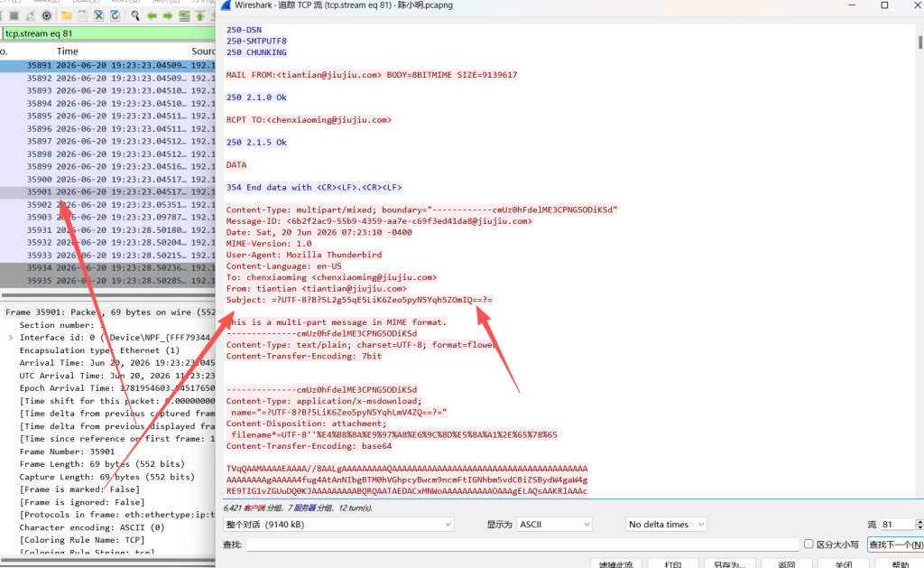Screen dimensions: 924x568
Task: Select the [Frame is ignored: False] row
Action: (82, 502)
